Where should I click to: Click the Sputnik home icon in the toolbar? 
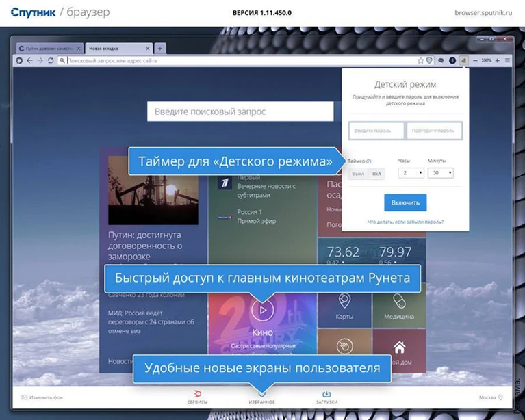[19, 61]
